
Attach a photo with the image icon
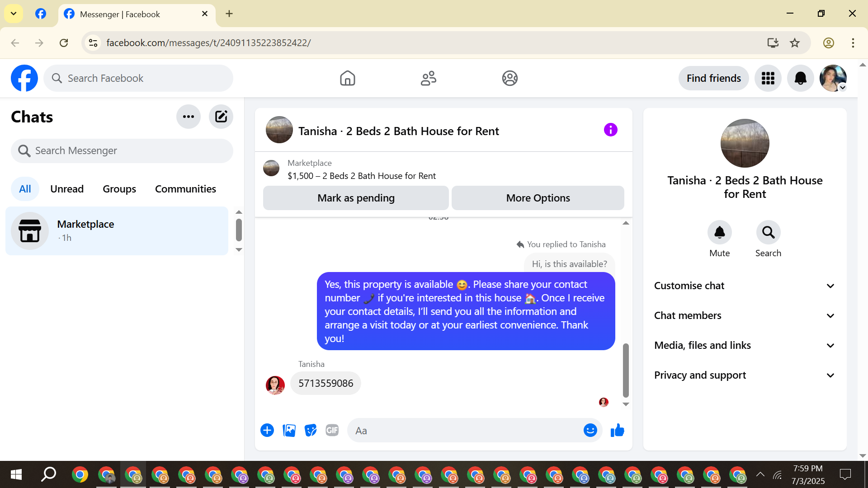(289, 431)
